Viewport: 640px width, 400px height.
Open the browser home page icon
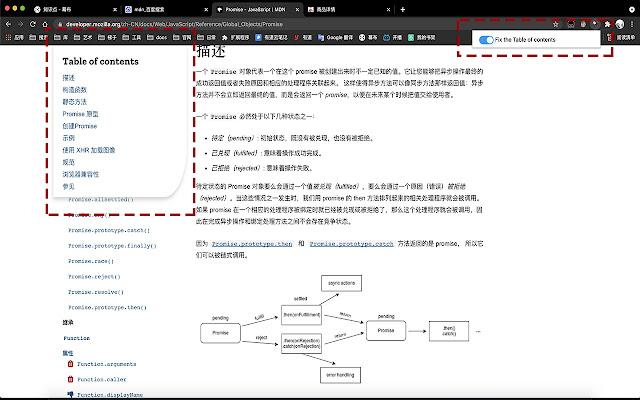pyautogui.click(x=45, y=24)
